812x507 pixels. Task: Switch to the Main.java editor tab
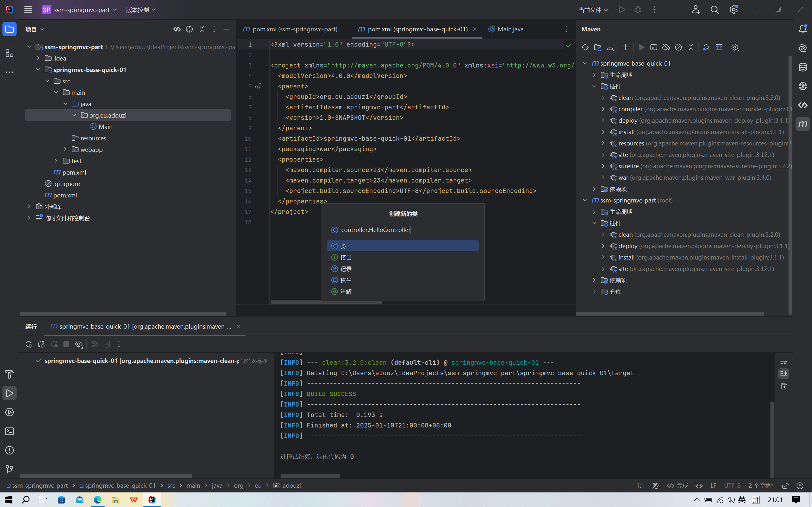[510, 29]
